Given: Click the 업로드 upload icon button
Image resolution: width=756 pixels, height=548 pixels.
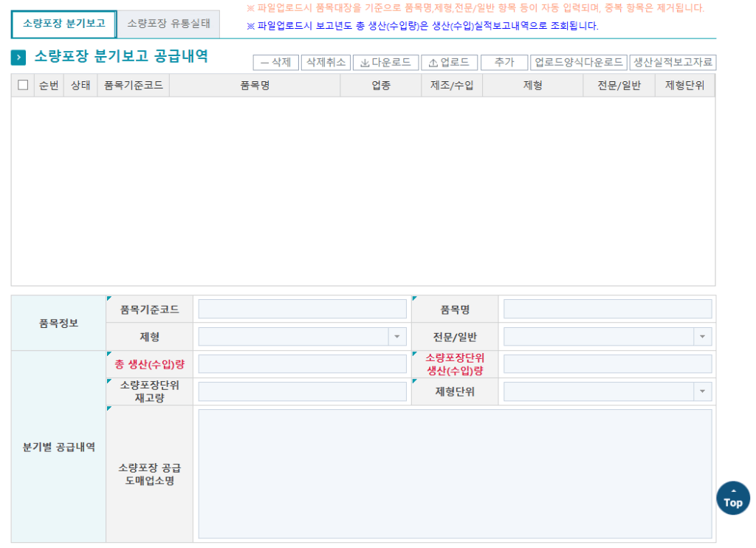Looking at the screenshot, I should pyautogui.click(x=449, y=63).
